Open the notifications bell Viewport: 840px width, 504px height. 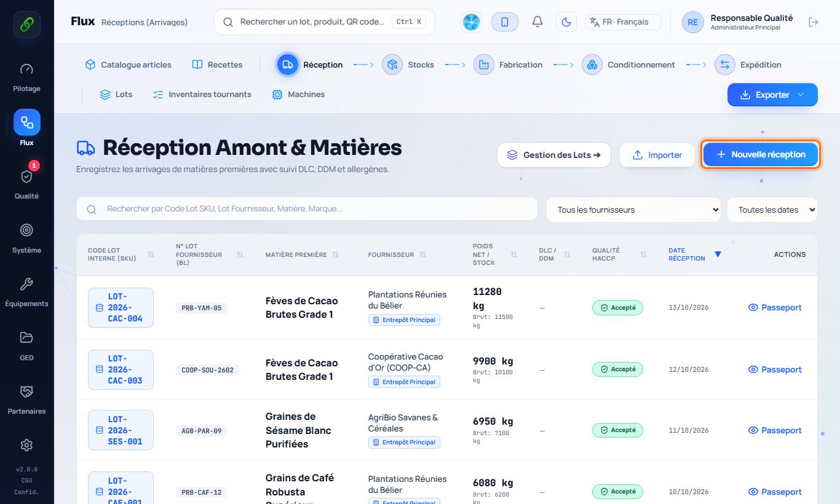[x=537, y=22]
